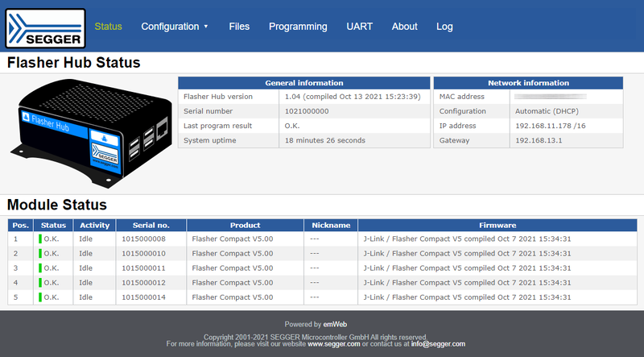The width and height of the screenshot is (644, 357).
Task: Click the info@segger.com email link
Action: tap(438, 344)
